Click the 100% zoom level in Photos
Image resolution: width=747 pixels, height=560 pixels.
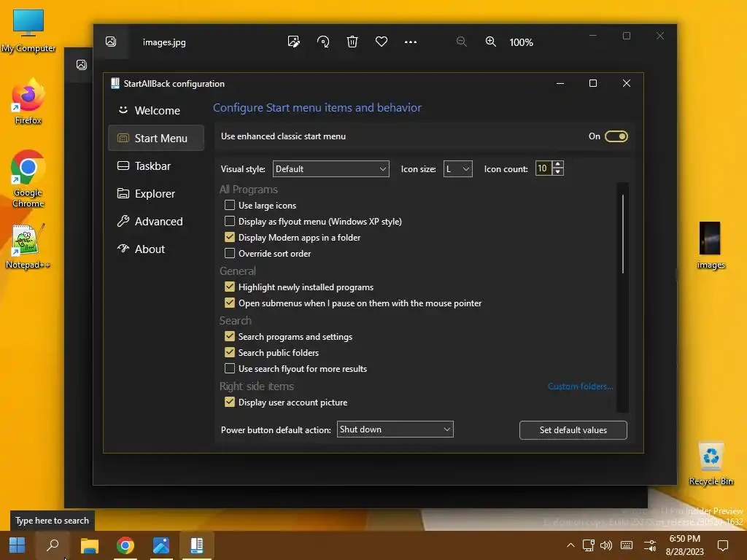[521, 42]
